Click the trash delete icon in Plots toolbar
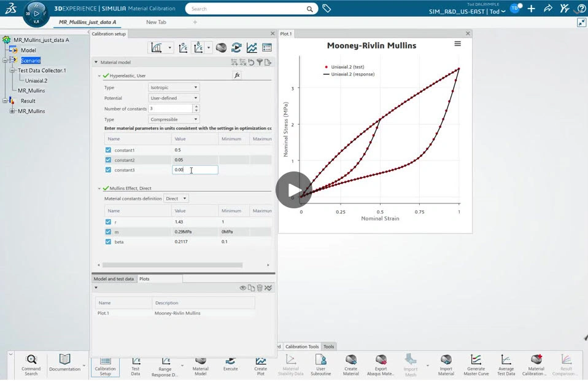Viewport: 588px width, 381px height. pos(260,288)
